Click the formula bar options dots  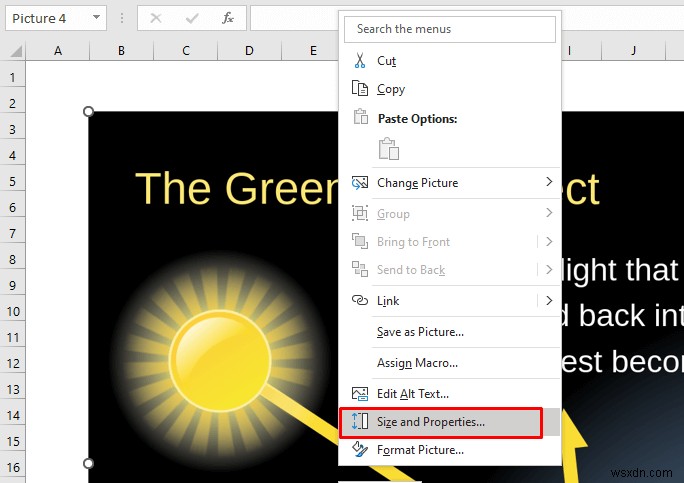coord(122,18)
